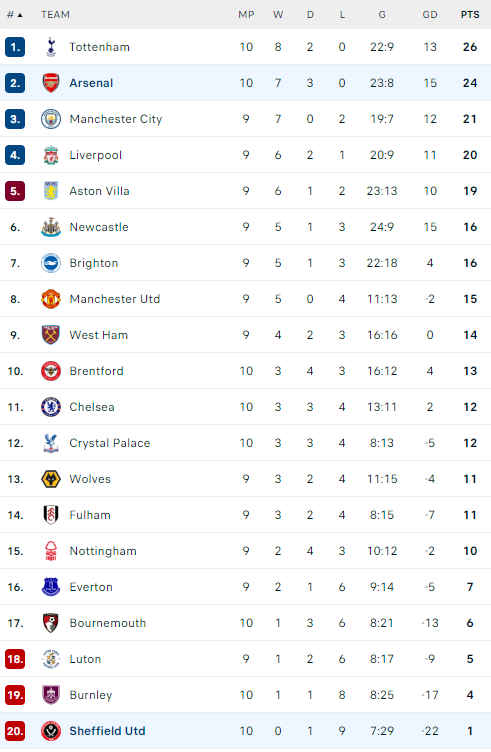Open the Newcastle club badge

pos(51,227)
